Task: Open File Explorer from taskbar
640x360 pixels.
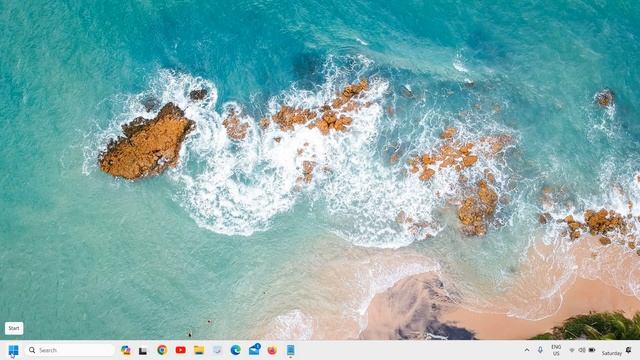Action: [x=199, y=350]
